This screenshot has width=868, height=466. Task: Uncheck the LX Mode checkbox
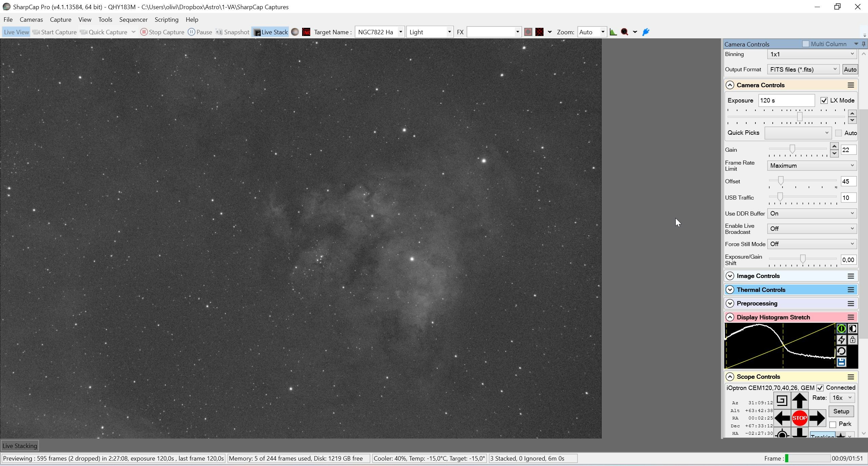824,100
